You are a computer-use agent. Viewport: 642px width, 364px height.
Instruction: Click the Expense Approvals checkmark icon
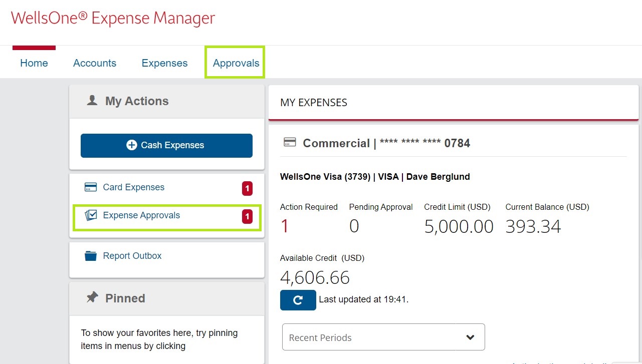pyautogui.click(x=91, y=215)
